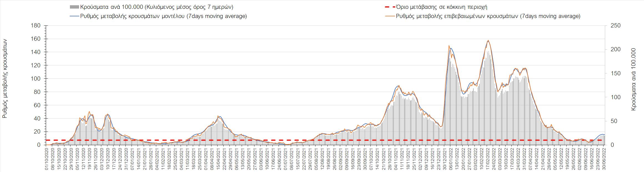Screen dimensions: 644x172
Task: Click the red dashed legend marker
Action: 390,7
